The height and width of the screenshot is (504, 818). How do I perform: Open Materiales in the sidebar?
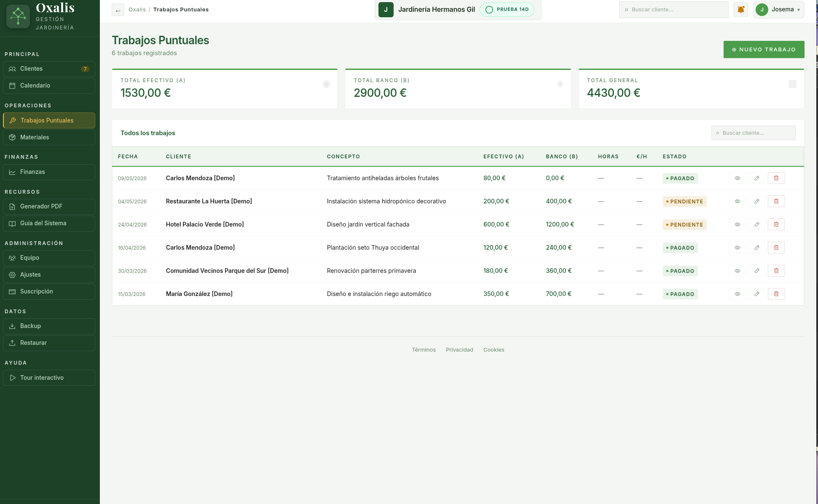click(49, 137)
